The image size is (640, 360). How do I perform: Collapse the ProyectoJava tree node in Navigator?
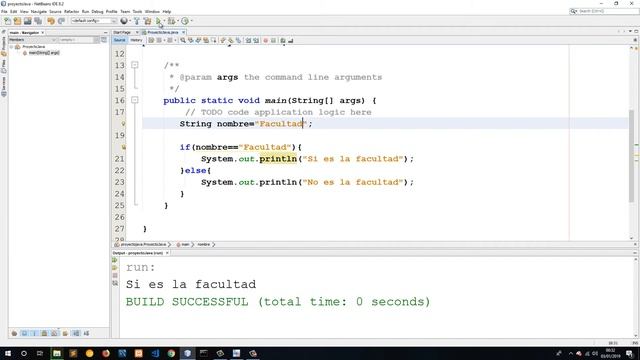click(x=11, y=47)
